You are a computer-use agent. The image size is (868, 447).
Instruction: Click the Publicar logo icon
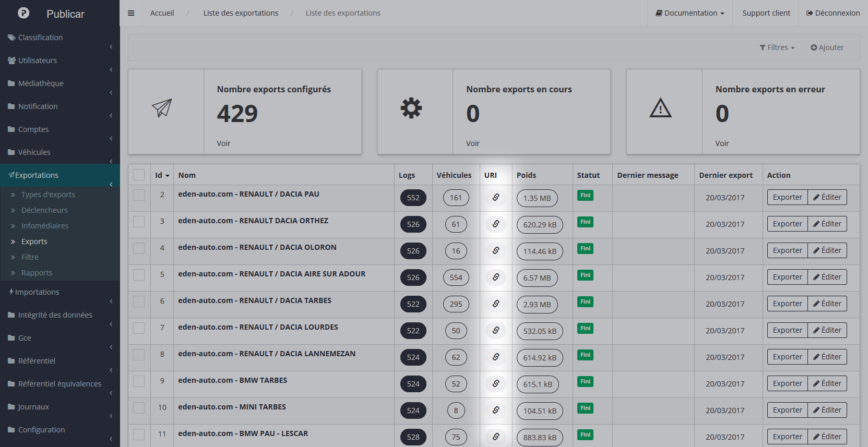coord(23,13)
